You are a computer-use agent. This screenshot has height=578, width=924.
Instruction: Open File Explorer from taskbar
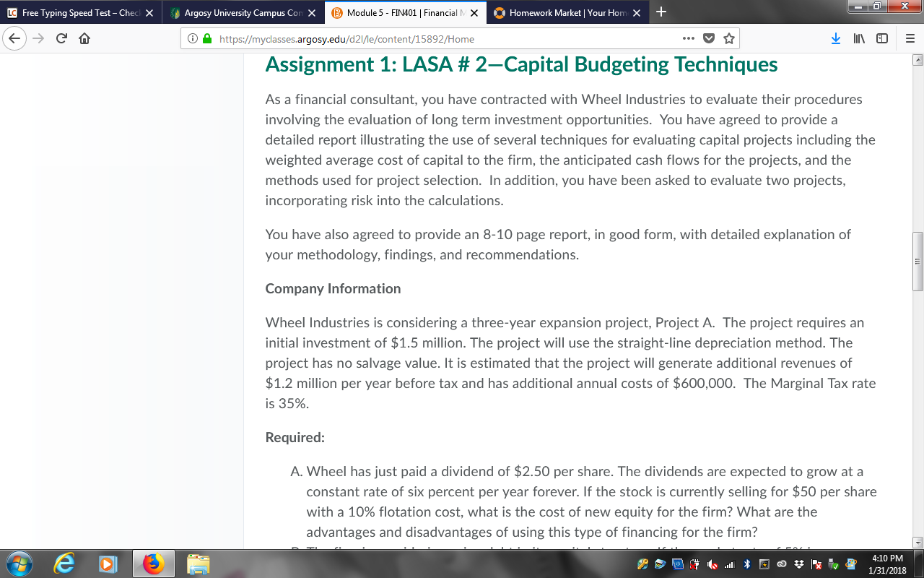tap(198, 564)
